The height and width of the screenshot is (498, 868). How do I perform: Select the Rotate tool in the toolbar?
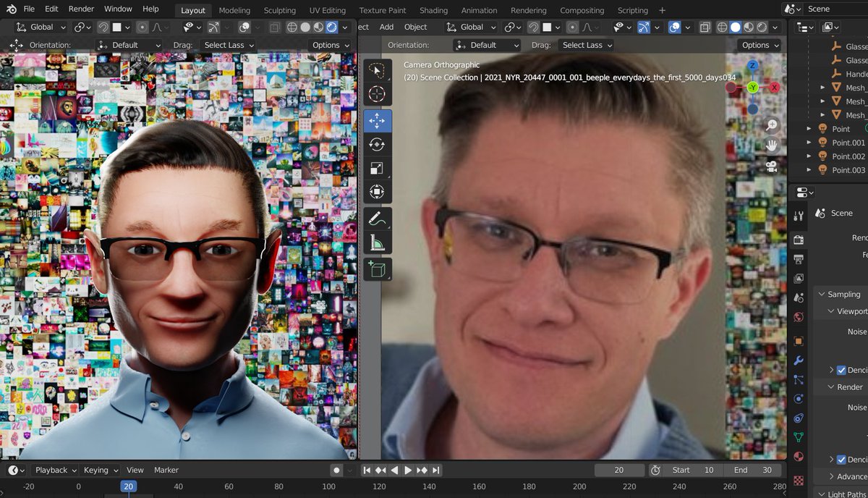tap(377, 145)
